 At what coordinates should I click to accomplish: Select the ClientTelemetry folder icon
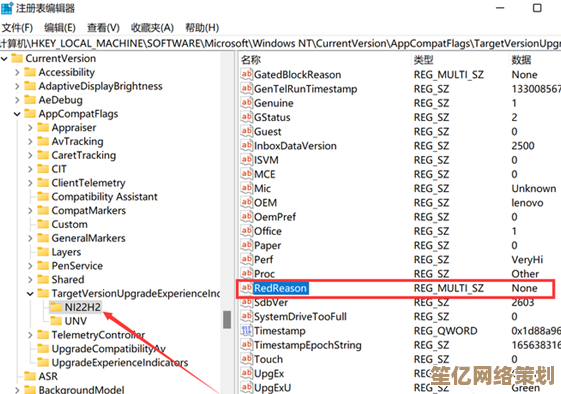(43, 183)
